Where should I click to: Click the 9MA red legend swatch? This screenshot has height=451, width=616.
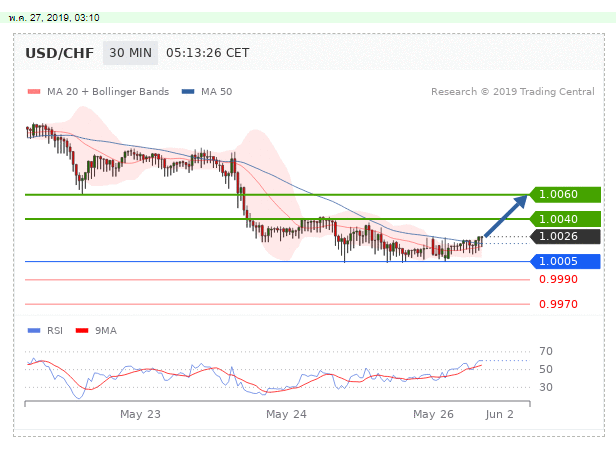pyautogui.click(x=82, y=330)
